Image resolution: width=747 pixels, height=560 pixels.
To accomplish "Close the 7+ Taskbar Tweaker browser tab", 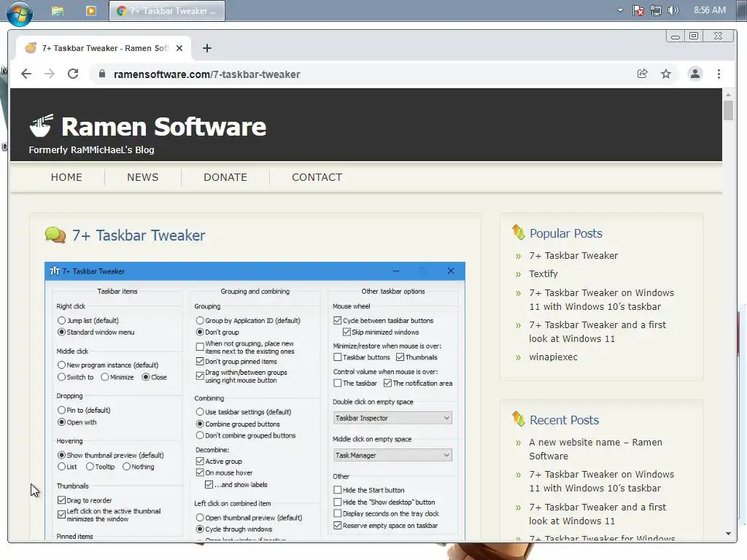I will tap(179, 48).
